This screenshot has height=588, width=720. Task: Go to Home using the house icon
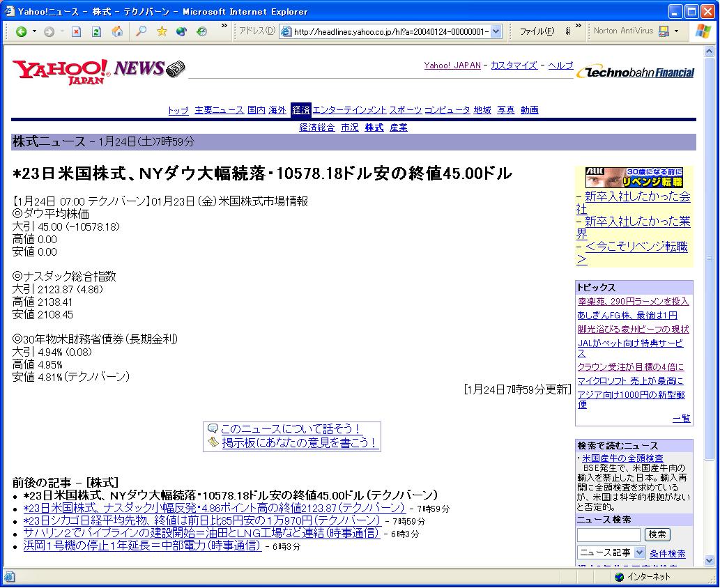pyautogui.click(x=117, y=31)
